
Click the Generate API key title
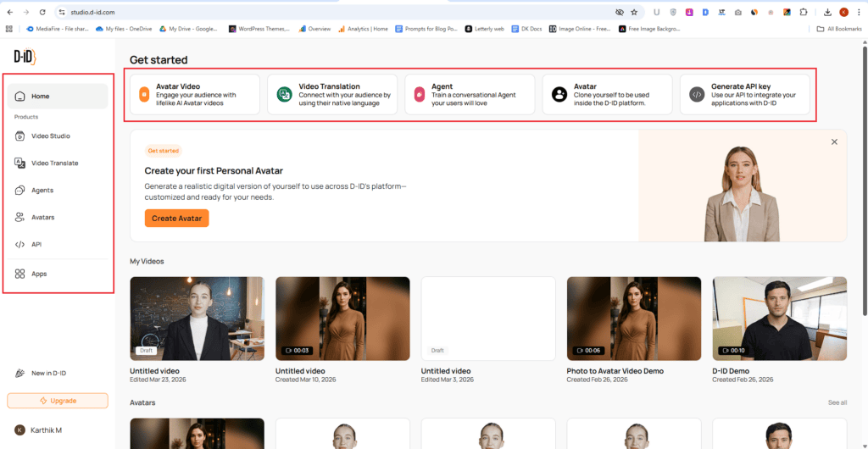(742, 86)
